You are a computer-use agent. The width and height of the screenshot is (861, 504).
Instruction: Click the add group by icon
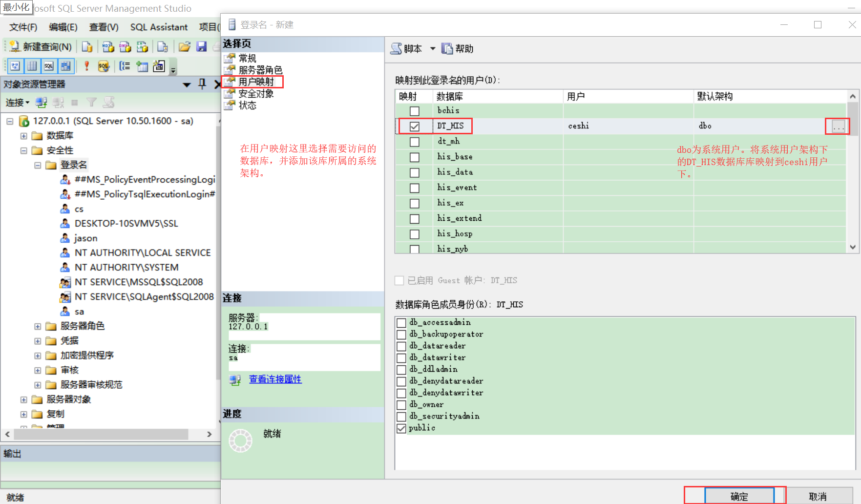tap(125, 66)
